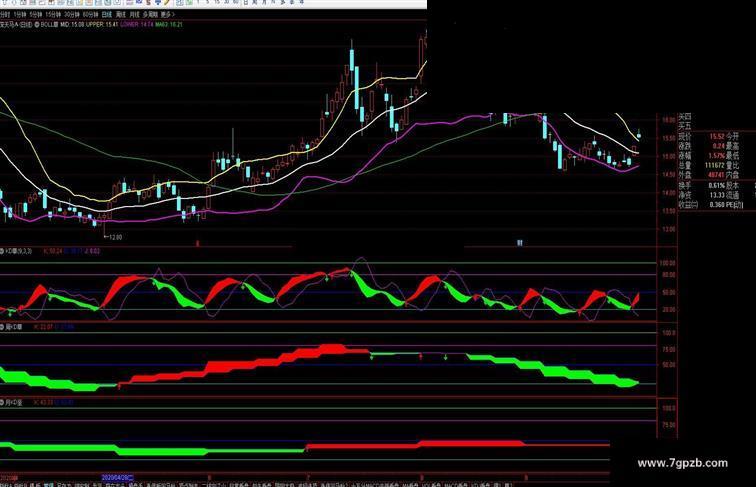Switch to the 15分钟 timeframe tab
The image size is (756, 487).
point(53,14)
